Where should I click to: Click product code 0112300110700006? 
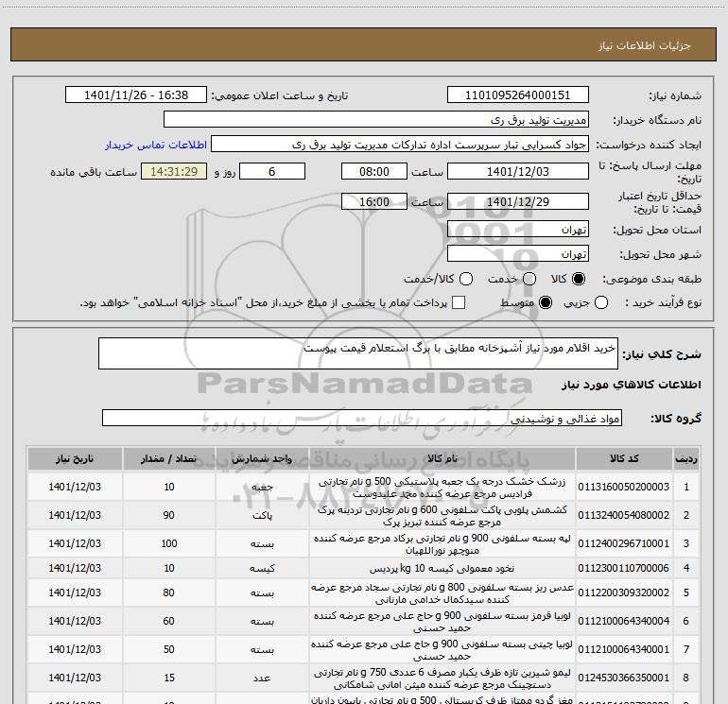pyautogui.click(x=624, y=568)
